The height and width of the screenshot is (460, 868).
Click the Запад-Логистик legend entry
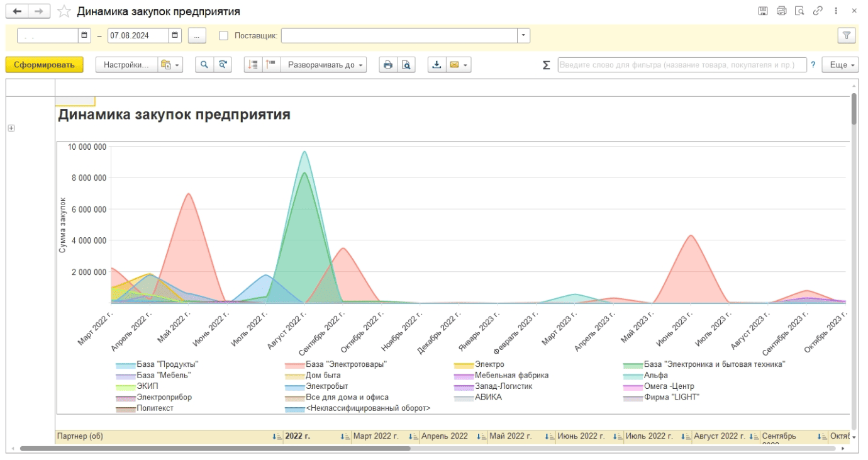(504, 386)
